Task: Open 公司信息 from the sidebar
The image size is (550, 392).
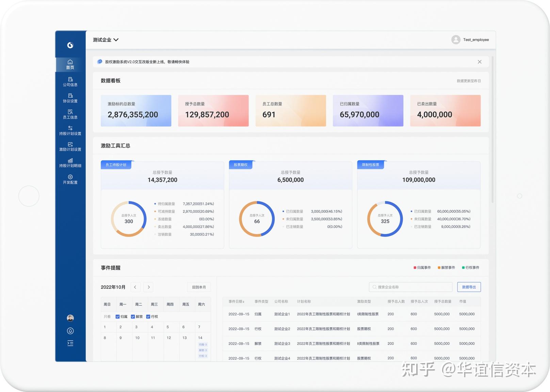Action: pyautogui.click(x=70, y=82)
